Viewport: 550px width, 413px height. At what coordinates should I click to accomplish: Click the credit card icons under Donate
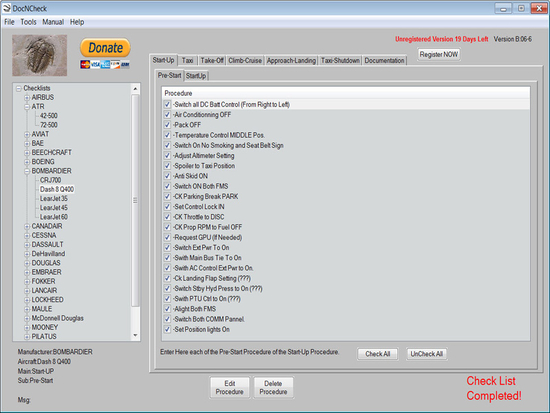point(105,65)
